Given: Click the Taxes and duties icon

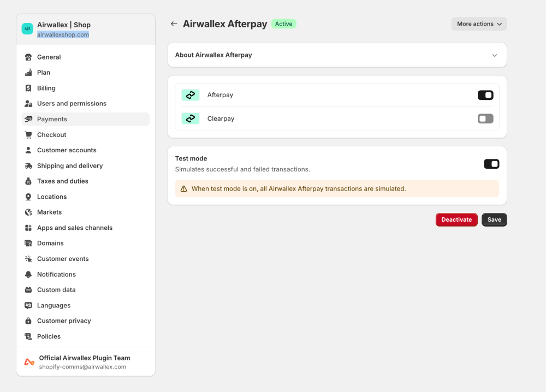Looking at the screenshot, I should [28, 181].
